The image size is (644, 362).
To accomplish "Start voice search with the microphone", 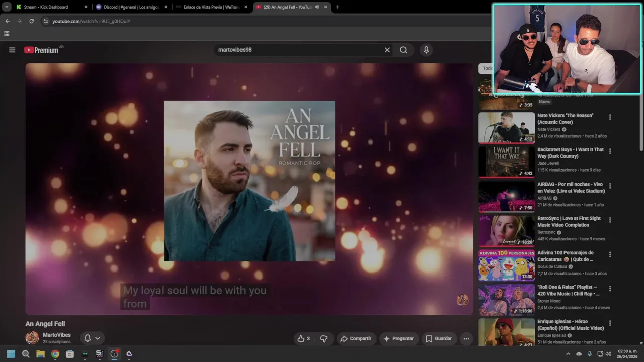I will click(x=426, y=50).
